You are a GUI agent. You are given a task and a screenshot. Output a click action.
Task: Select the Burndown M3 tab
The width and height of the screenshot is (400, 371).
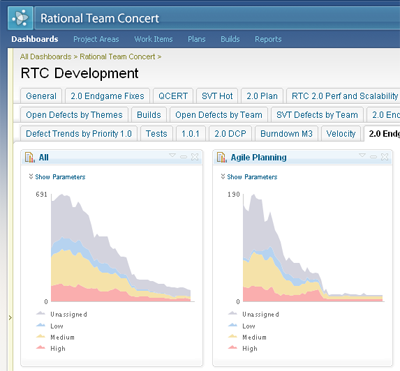[x=286, y=134]
